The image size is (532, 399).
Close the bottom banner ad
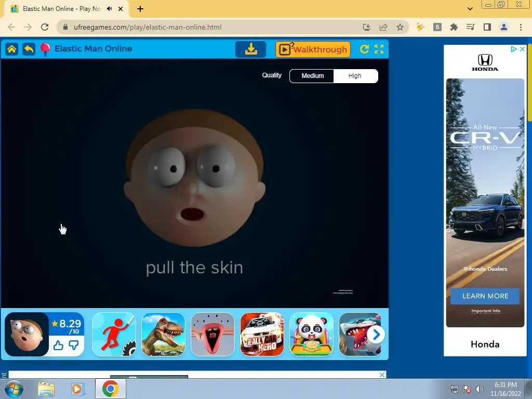point(382,375)
